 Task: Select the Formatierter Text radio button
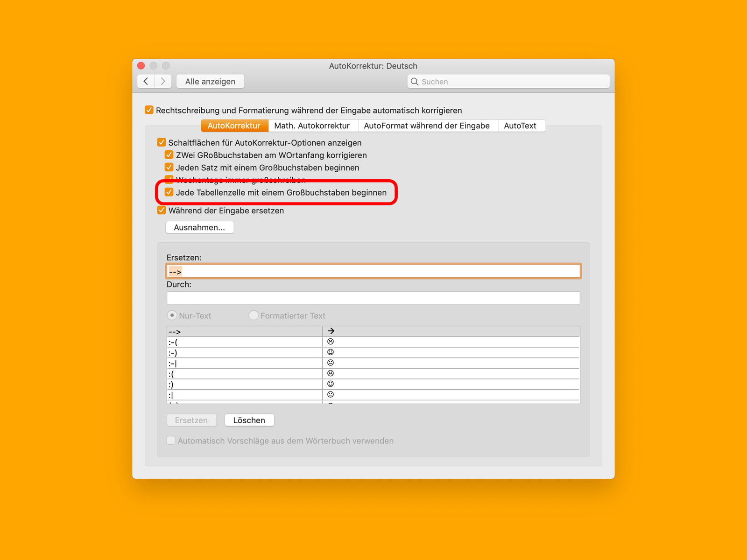click(254, 315)
